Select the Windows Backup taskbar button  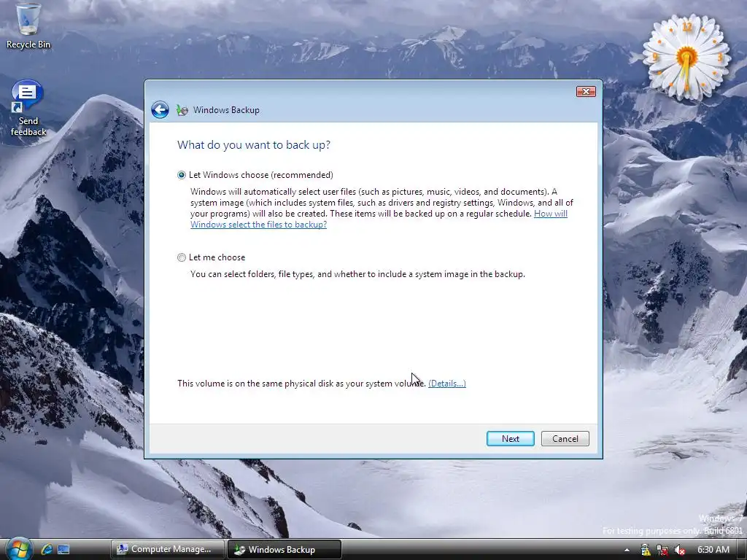point(285,549)
